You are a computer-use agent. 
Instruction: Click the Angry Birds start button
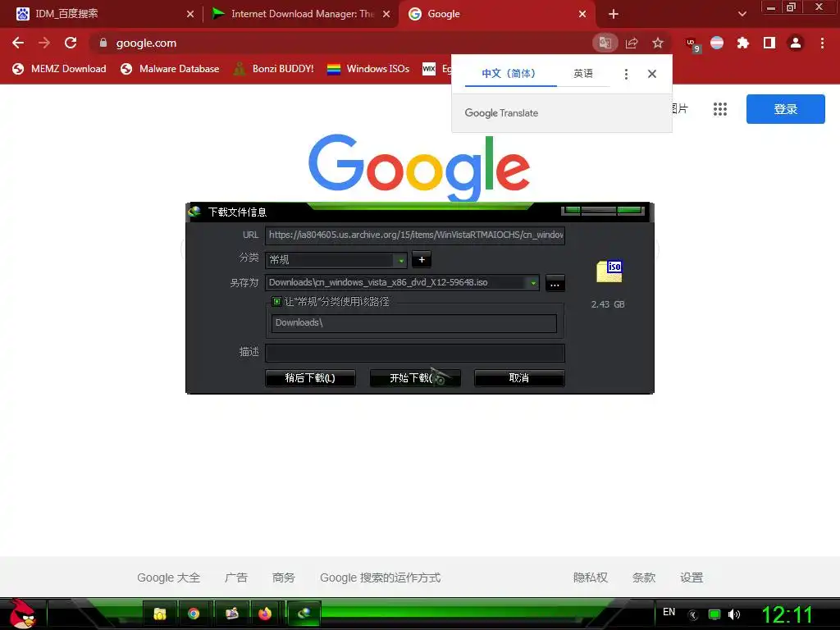tap(21, 614)
